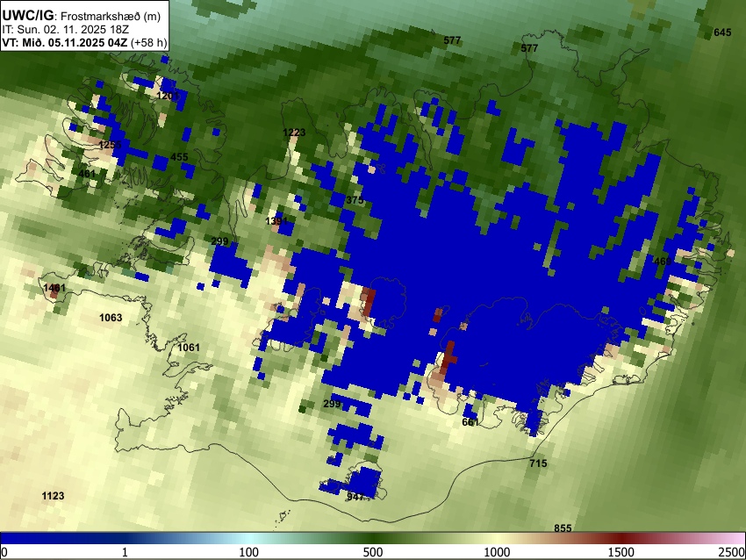Image resolution: width=746 pixels, height=560 pixels.
Task: Click the 1123 value over the ocean
Action: (53, 496)
